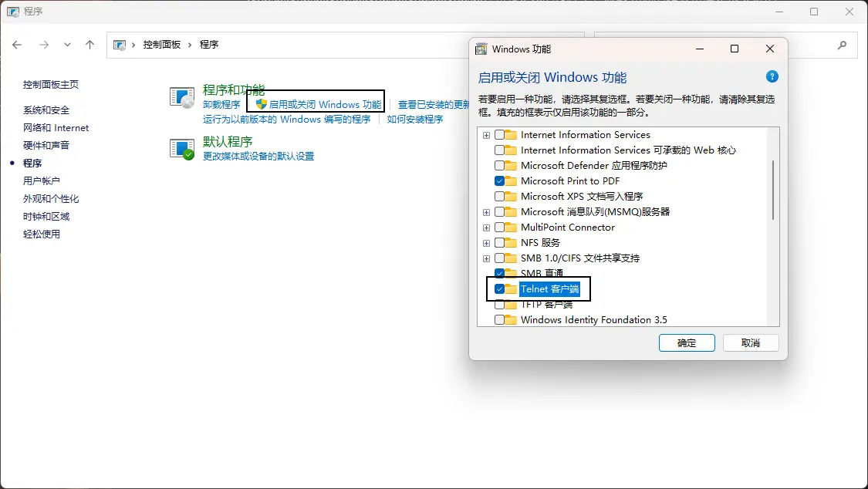The height and width of the screenshot is (489, 868).
Task: Click the search magnifier icon
Action: point(842,45)
